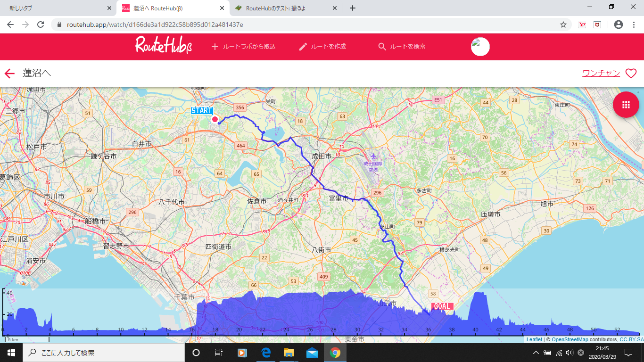Open File Explorer from the taskbar
This screenshot has height=362, width=644.
pyautogui.click(x=289, y=352)
